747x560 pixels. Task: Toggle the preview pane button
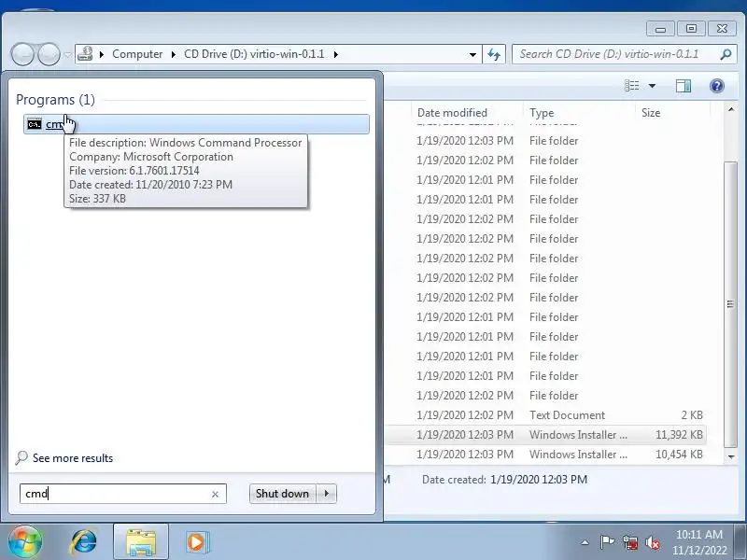click(684, 86)
